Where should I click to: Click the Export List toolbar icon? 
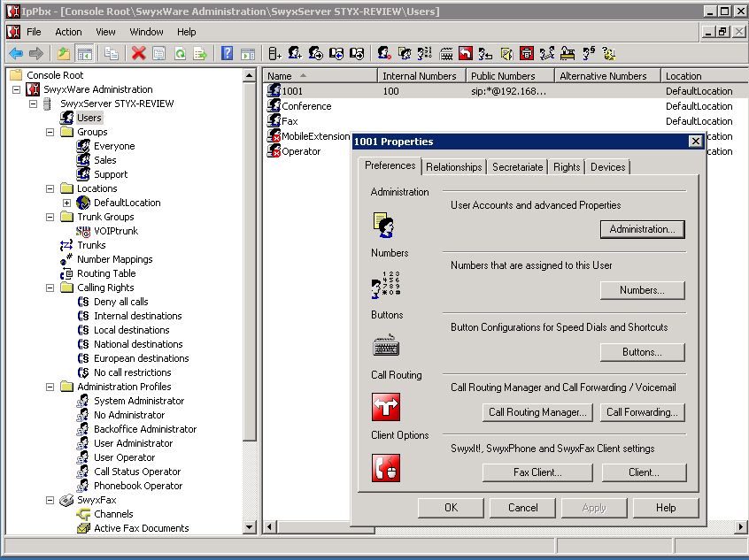200,53
